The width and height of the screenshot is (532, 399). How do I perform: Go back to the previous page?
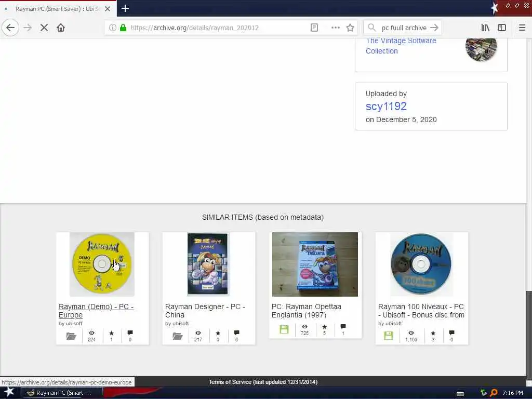(10, 28)
